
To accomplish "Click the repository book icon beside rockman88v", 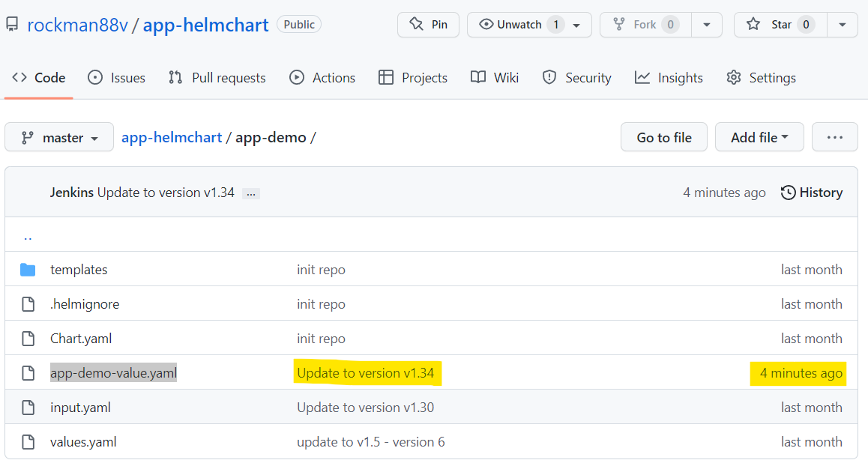I will coord(12,25).
